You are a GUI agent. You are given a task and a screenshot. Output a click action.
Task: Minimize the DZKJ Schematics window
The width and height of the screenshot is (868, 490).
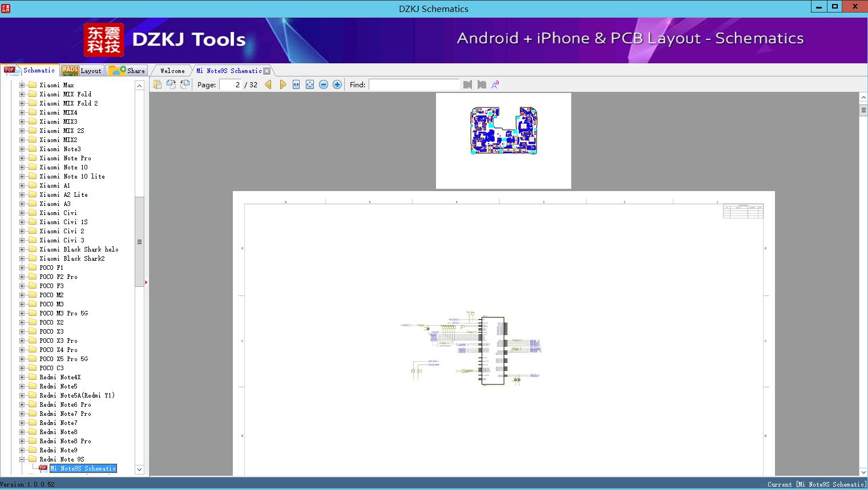[x=819, y=7]
